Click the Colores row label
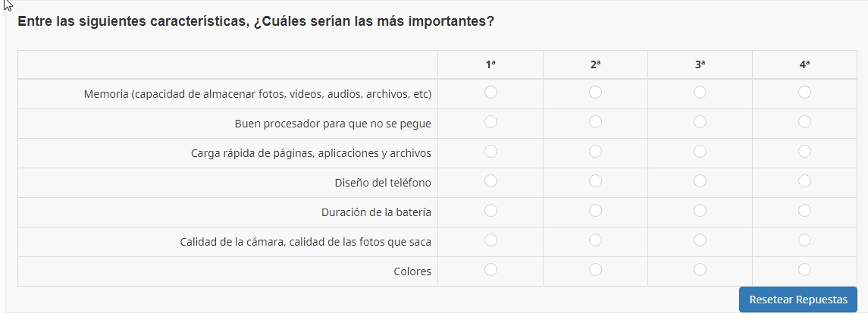This screenshot has width=868, height=320. (412, 271)
